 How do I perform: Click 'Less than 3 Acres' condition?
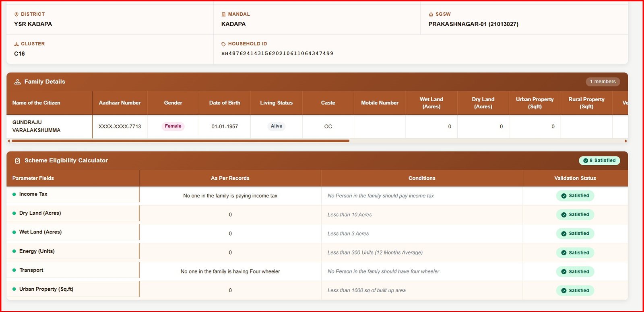348,234
